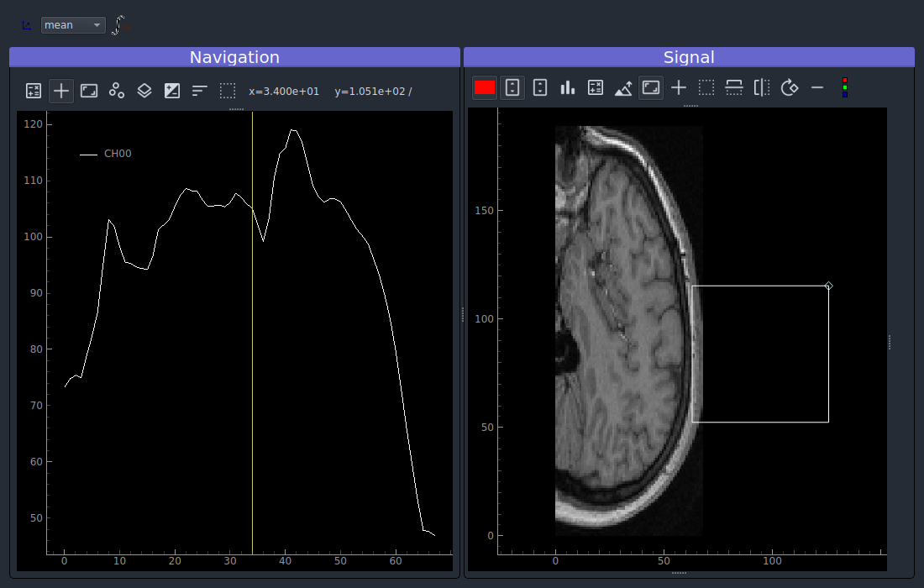924x588 pixels.
Task: Click the integral dx icon
Action: pyautogui.click(x=120, y=25)
